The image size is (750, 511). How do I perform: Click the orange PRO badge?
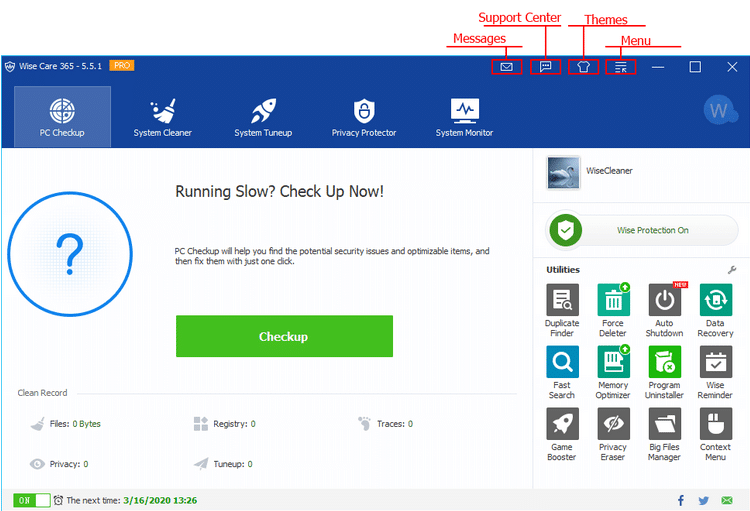coord(122,66)
